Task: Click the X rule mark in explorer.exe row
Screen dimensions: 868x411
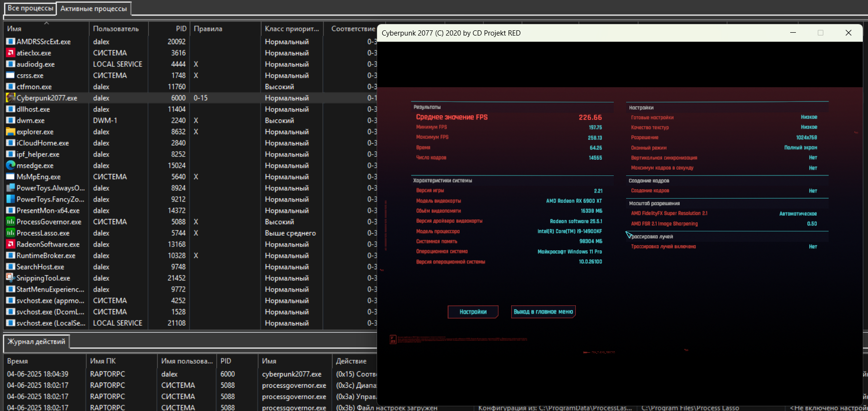Action: click(x=196, y=132)
